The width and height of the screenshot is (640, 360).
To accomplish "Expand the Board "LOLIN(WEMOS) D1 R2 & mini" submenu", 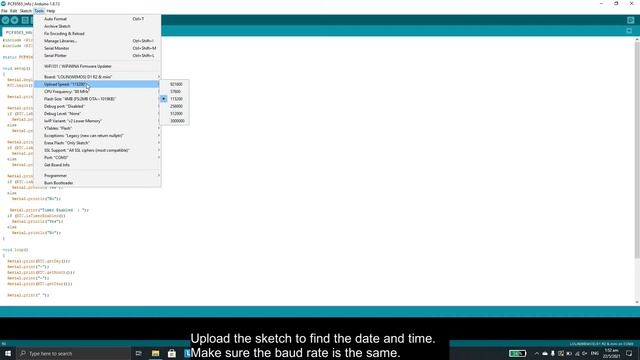I will [x=97, y=77].
